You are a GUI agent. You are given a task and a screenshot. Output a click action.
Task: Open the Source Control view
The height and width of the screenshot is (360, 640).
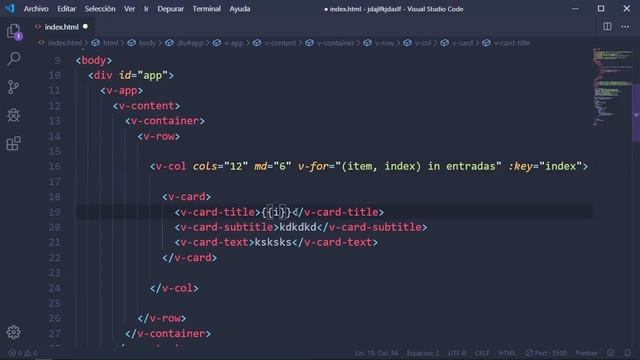[13, 87]
